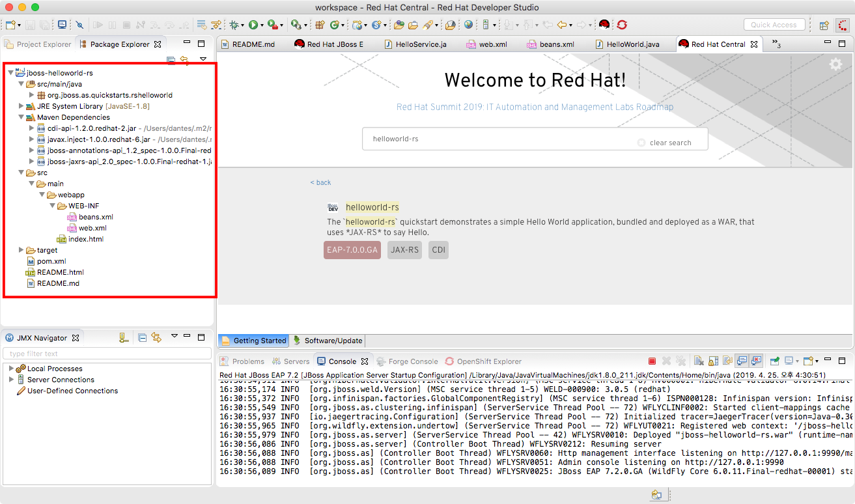Switch to Software/Update tab
855x504 pixels.
(x=327, y=341)
